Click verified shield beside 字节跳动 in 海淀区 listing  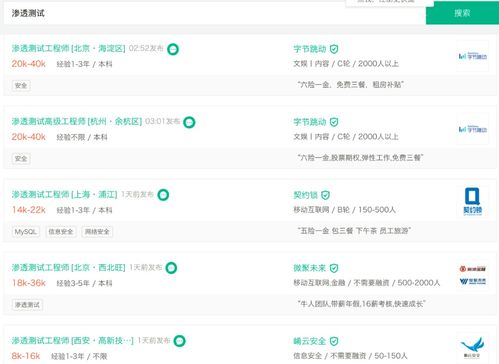tap(334, 49)
